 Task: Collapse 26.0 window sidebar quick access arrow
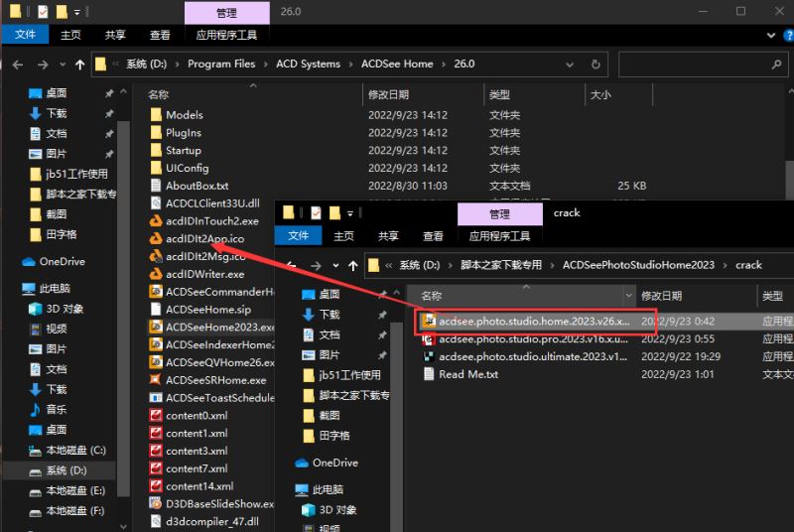pos(123,92)
